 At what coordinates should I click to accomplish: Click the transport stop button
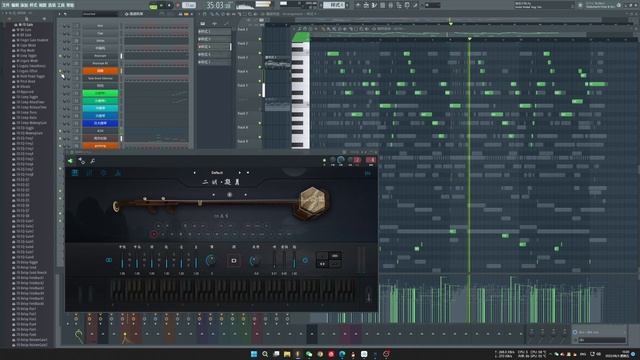click(x=169, y=5)
